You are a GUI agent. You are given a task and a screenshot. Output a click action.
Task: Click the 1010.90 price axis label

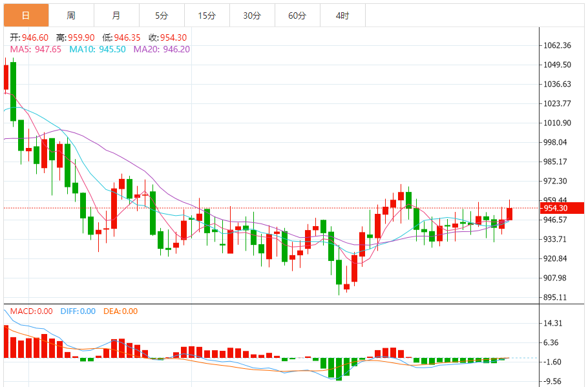click(557, 123)
